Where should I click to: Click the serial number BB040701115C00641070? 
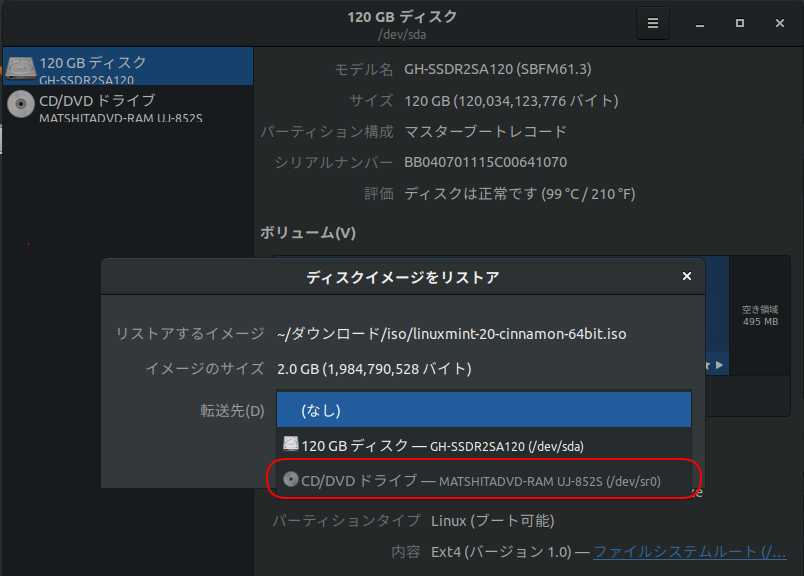[486, 163]
